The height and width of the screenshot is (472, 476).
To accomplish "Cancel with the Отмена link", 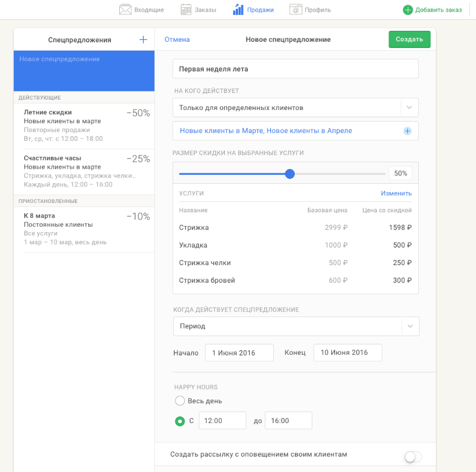I will [177, 40].
